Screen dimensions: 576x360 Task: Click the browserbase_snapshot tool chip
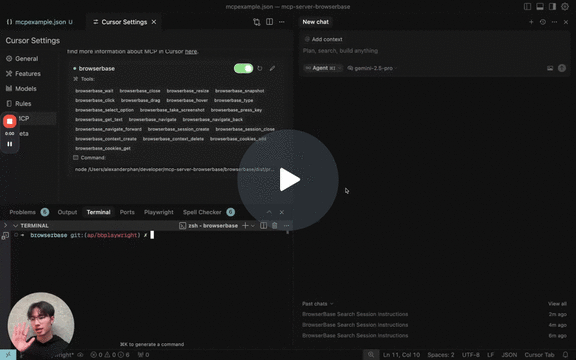pyautogui.click(x=240, y=91)
